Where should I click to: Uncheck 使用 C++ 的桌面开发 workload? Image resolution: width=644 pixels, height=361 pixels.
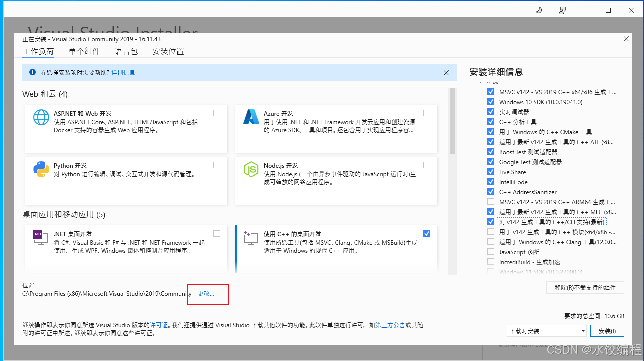click(x=426, y=233)
